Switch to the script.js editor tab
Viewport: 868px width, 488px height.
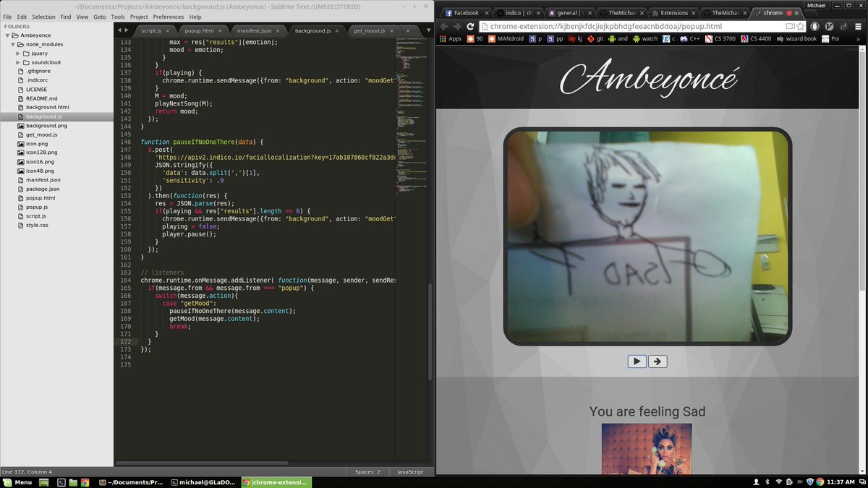point(156,31)
